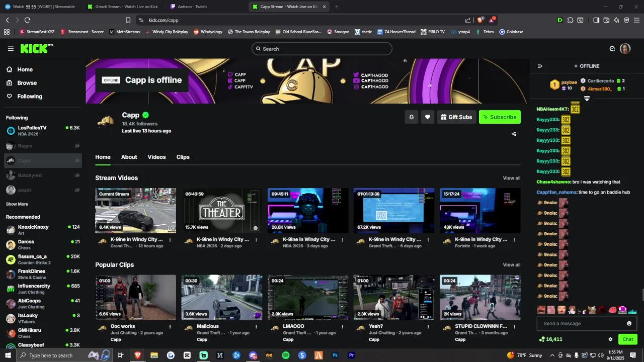Open options for 13 hours ago video
Image resolution: width=644 pixels, height=362 pixels.
[170, 240]
